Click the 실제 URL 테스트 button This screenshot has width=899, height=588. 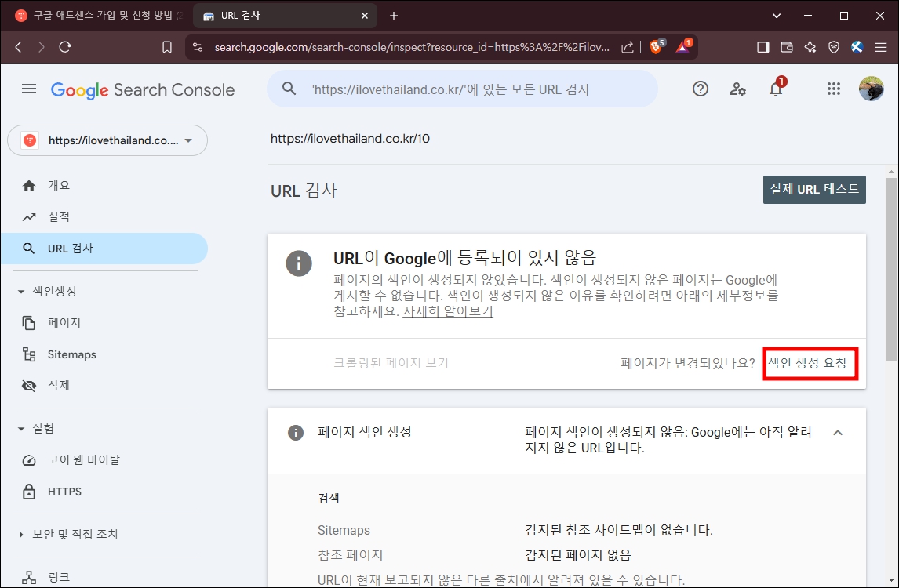point(814,190)
